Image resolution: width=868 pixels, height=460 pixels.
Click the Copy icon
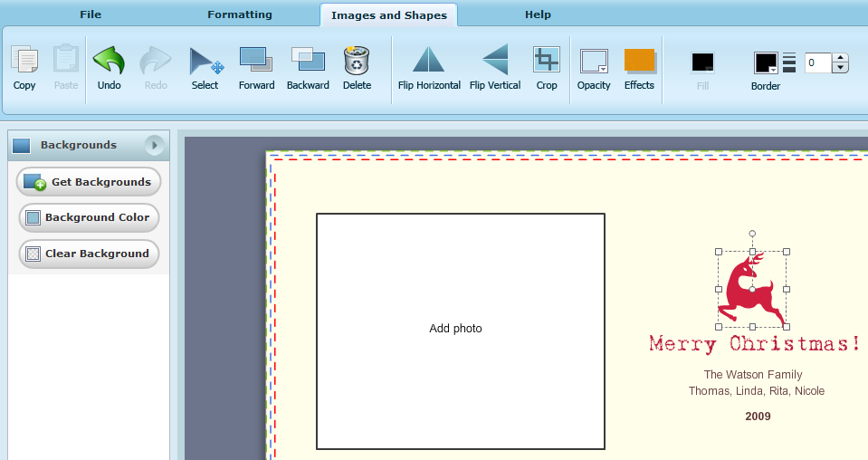pos(24,60)
